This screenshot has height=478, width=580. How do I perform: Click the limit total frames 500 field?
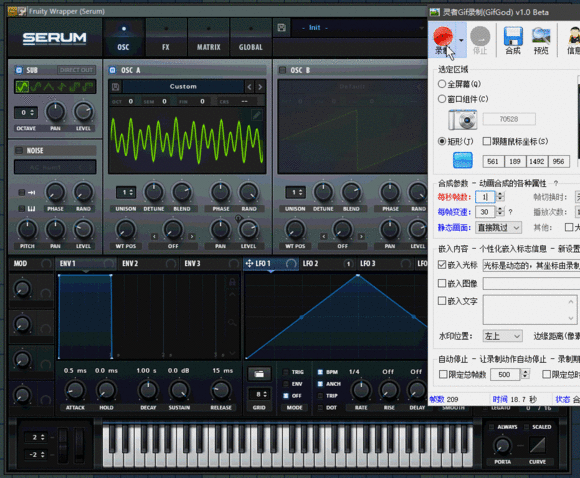pos(505,375)
